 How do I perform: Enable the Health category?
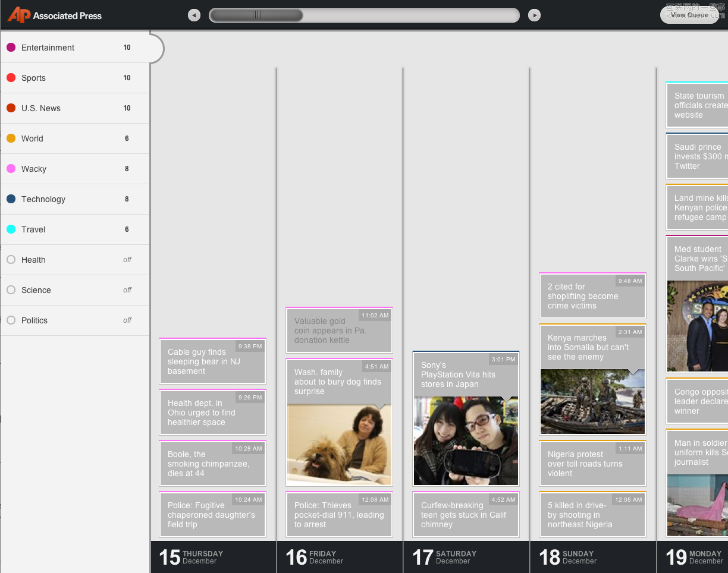click(11, 260)
